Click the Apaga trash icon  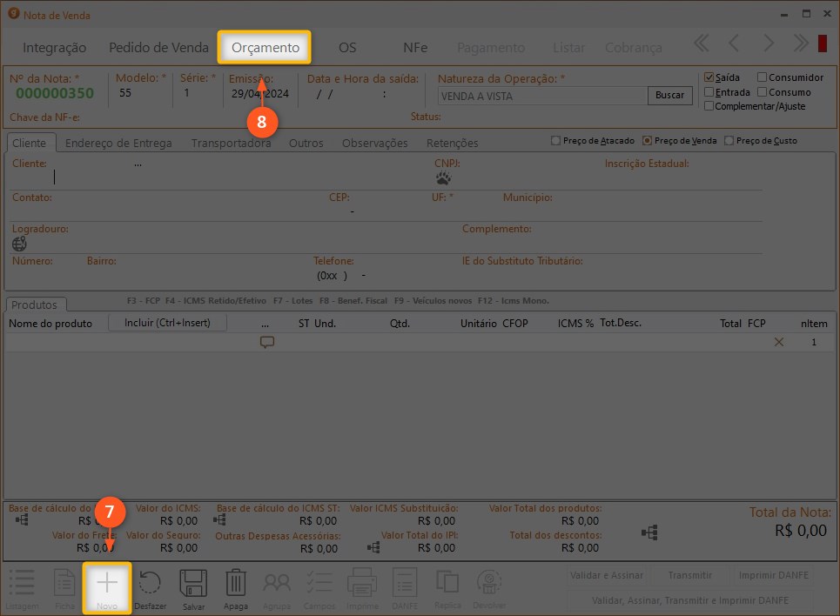point(235,585)
